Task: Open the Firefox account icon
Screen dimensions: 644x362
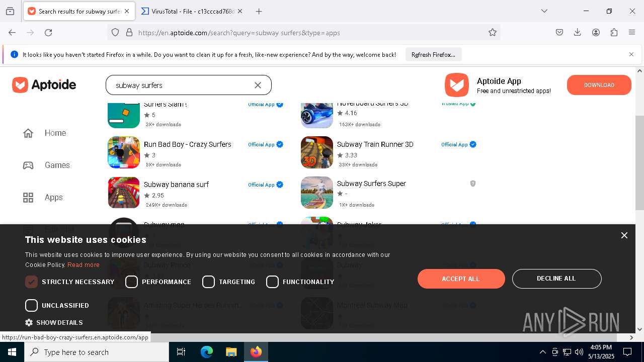Action: 596,32
